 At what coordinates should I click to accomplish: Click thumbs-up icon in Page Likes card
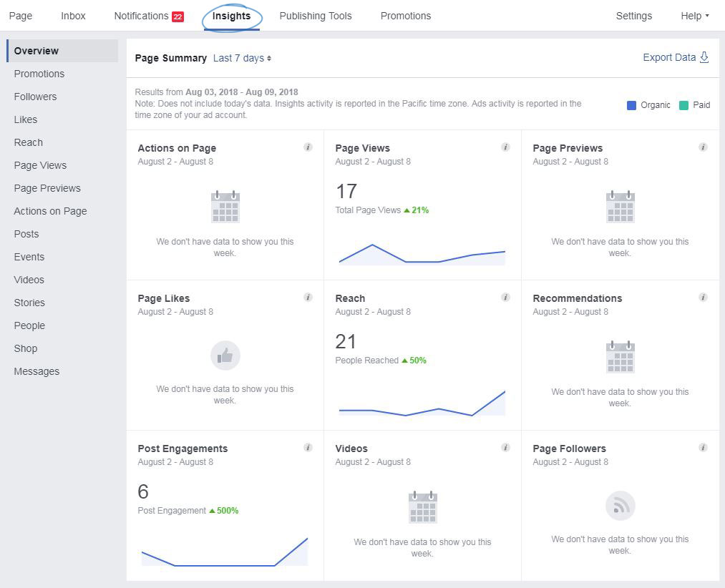[225, 356]
